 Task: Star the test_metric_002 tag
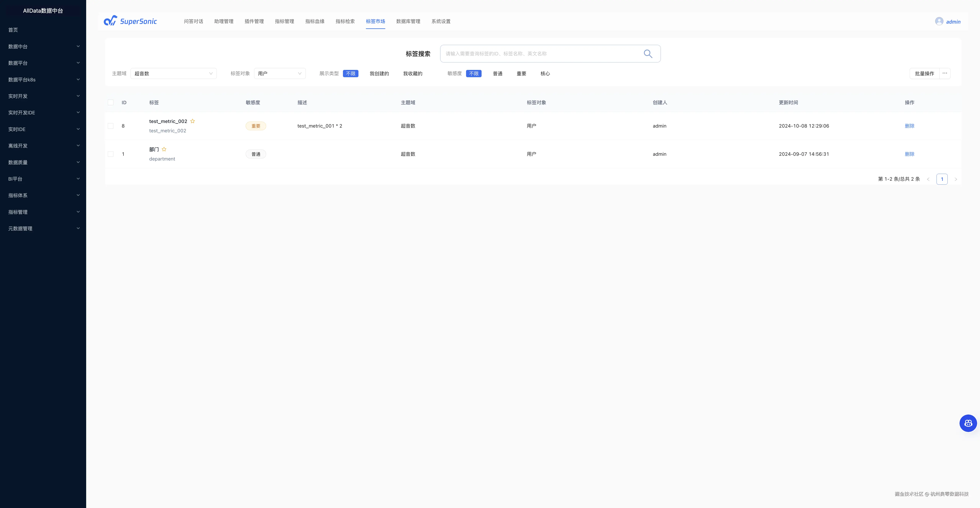coord(192,121)
